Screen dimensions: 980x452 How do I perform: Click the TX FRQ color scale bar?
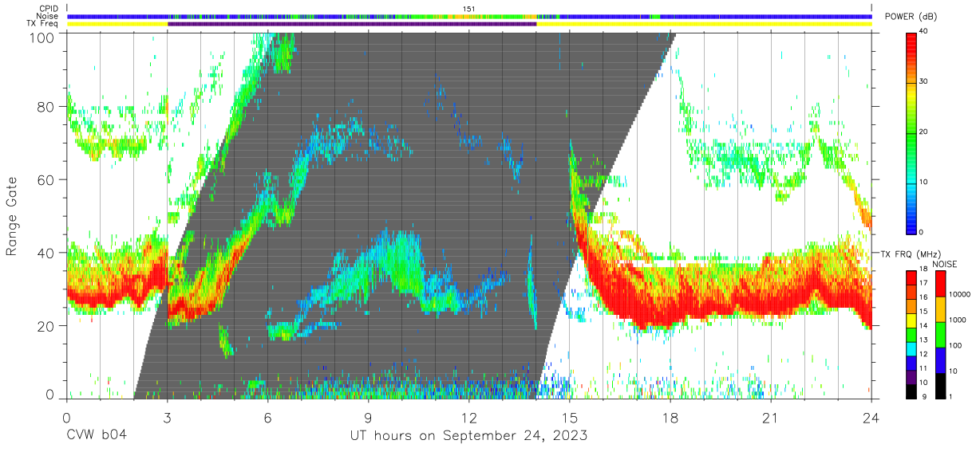(911, 334)
